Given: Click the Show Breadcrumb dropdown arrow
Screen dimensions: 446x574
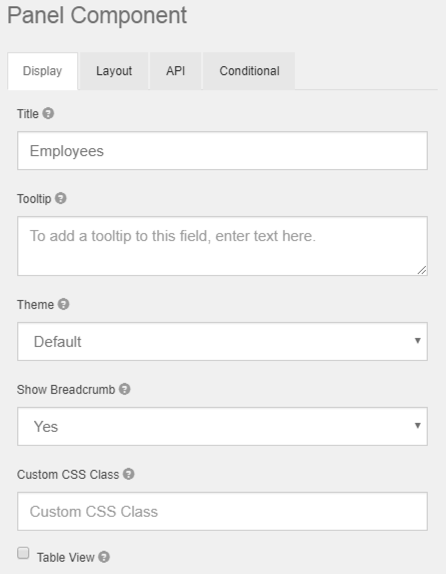Looking at the screenshot, I should 417,425.
